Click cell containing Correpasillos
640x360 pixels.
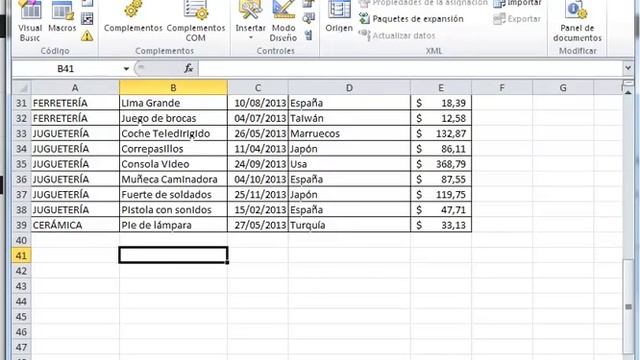[x=173, y=149]
